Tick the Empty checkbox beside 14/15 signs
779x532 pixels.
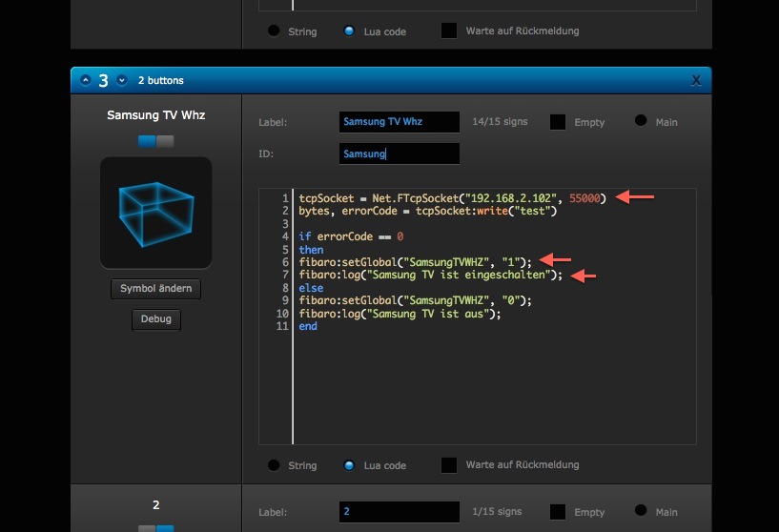pyautogui.click(x=558, y=122)
